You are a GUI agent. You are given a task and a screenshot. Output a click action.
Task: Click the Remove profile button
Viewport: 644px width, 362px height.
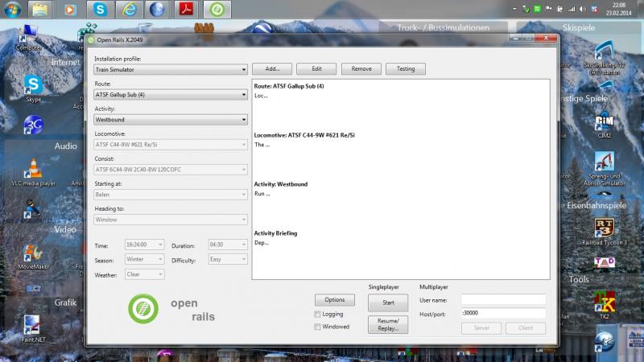click(361, 69)
